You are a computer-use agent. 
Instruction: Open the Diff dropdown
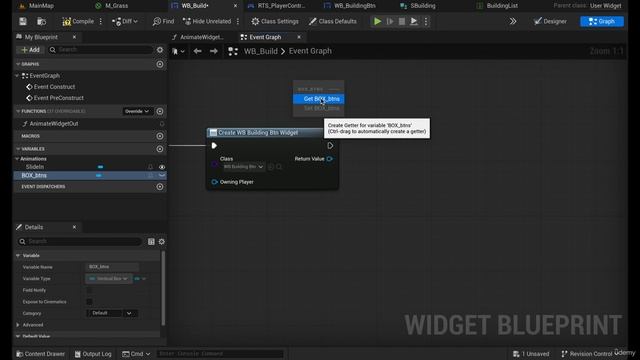coord(125,21)
